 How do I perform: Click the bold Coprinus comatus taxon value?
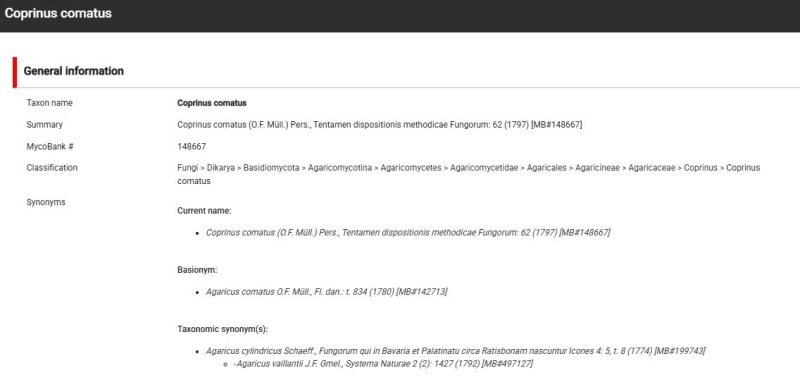click(212, 103)
